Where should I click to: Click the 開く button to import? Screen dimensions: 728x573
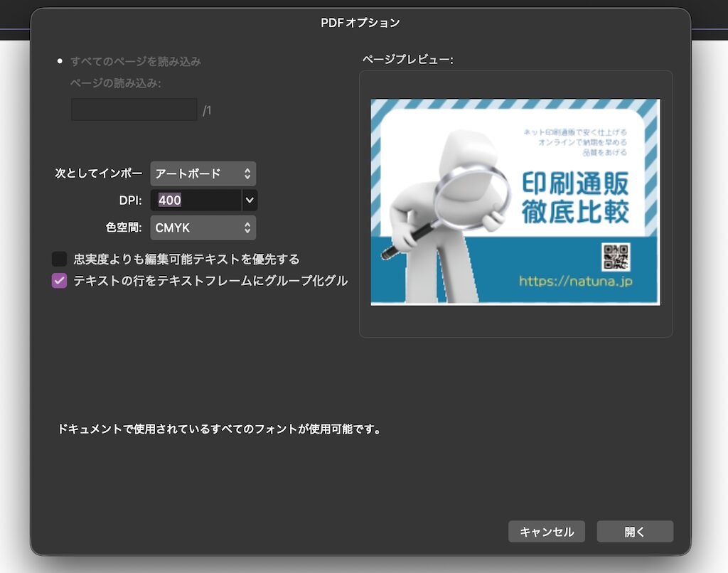click(x=634, y=531)
